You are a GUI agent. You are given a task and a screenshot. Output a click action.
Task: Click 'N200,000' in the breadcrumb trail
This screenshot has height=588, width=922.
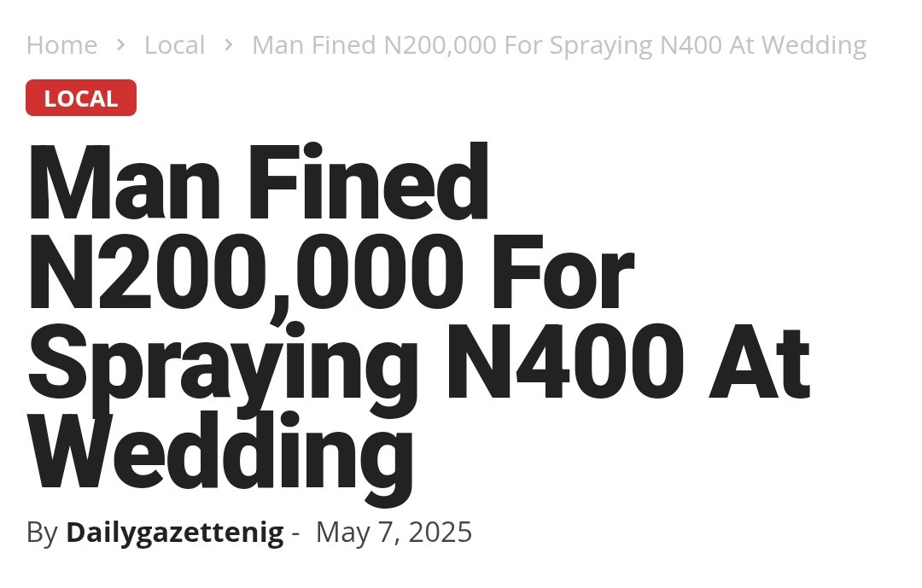pos(441,45)
